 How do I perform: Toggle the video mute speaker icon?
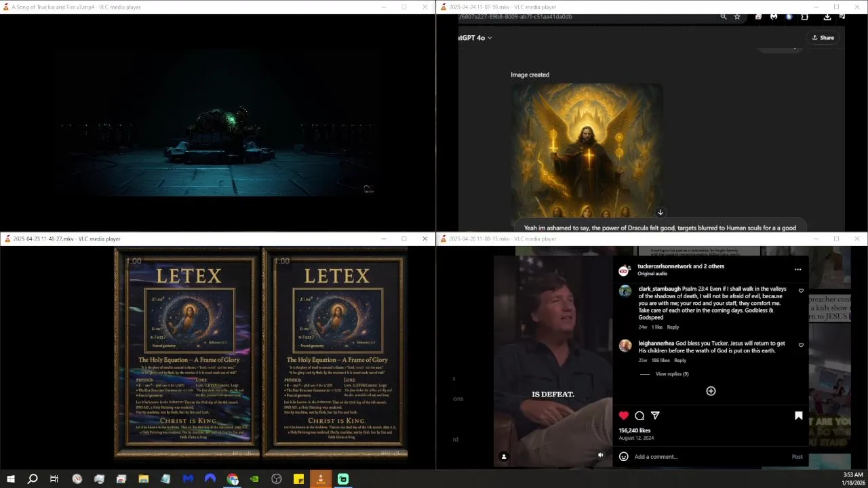pyautogui.click(x=600, y=455)
